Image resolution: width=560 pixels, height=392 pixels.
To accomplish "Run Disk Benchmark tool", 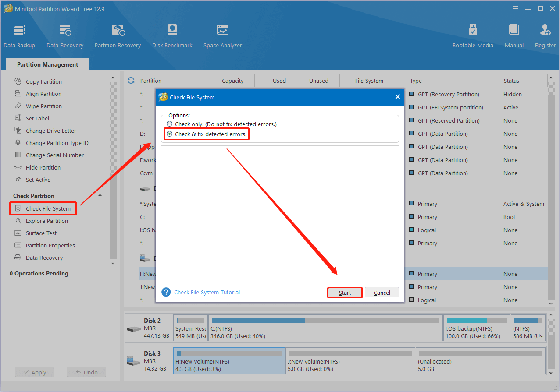I will (x=172, y=36).
